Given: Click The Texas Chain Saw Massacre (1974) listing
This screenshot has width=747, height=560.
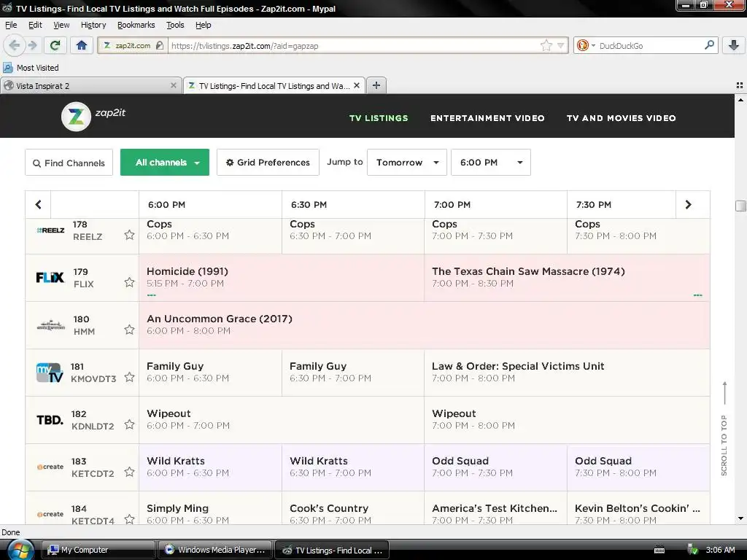Looking at the screenshot, I should [567, 278].
